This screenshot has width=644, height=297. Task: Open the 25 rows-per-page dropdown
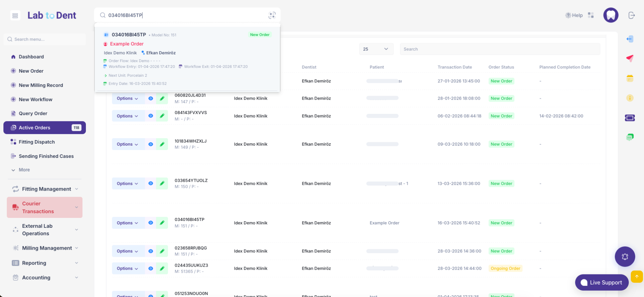tap(376, 49)
